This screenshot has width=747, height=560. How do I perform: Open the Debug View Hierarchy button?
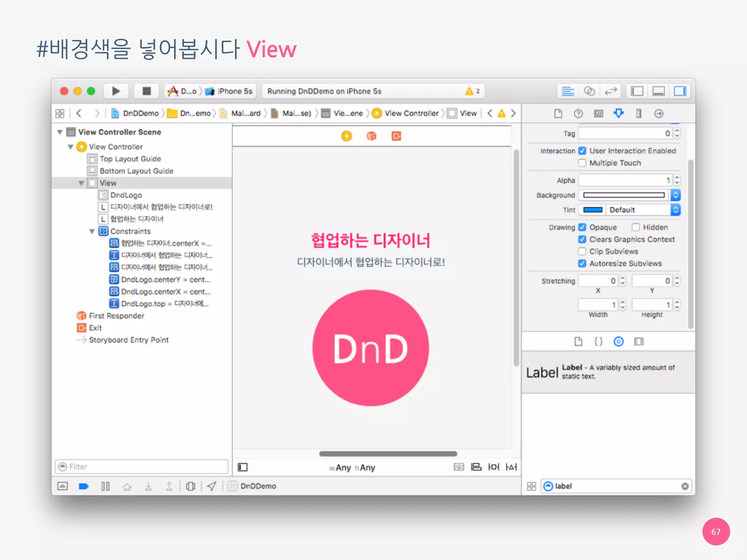tap(190, 486)
